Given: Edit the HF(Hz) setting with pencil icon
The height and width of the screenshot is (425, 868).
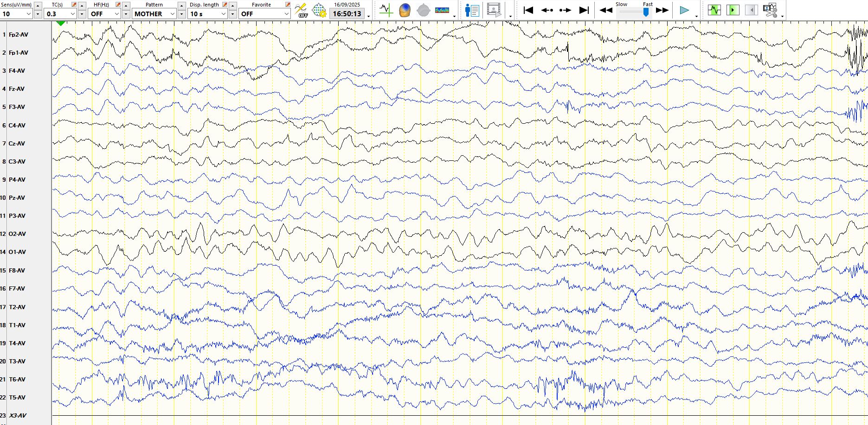Looking at the screenshot, I should click(118, 5).
